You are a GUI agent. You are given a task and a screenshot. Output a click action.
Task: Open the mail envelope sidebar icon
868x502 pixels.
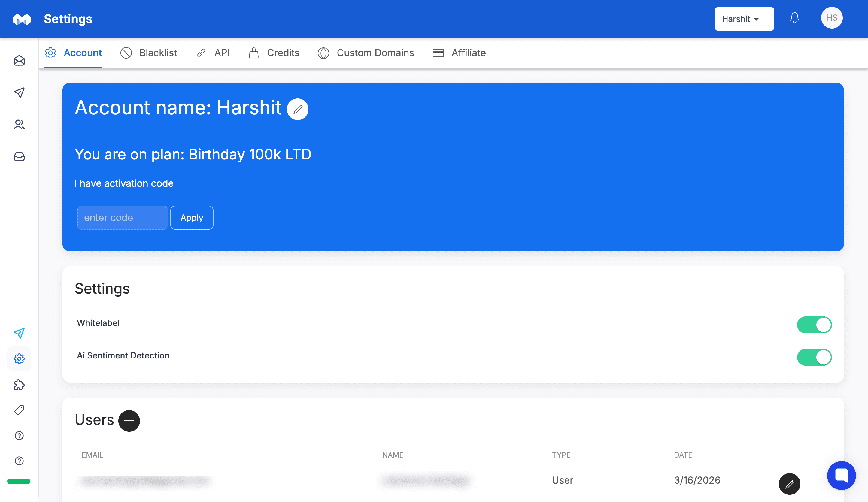pyautogui.click(x=19, y=61)
